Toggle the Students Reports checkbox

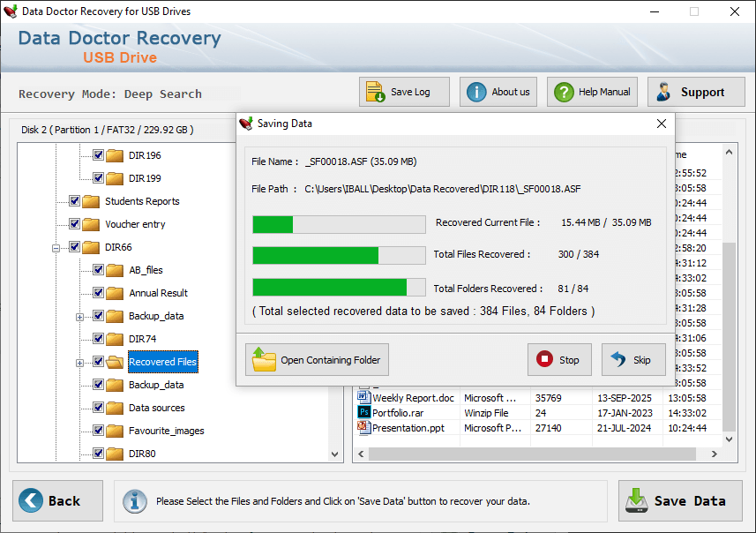tap(74, 200)
